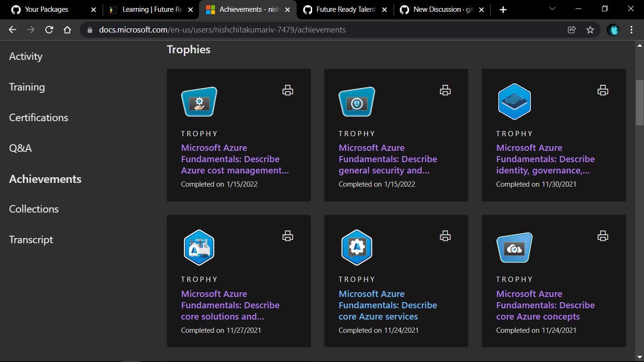Close the Future Ready Talent tab
Viewport: 644px width, 362px height.
tap(384, 9)
